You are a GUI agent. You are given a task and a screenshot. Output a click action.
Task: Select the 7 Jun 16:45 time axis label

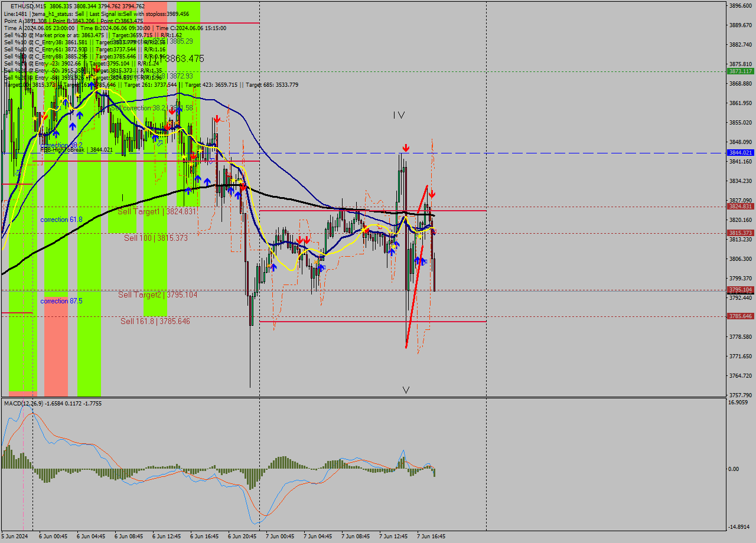pos(431,537)
